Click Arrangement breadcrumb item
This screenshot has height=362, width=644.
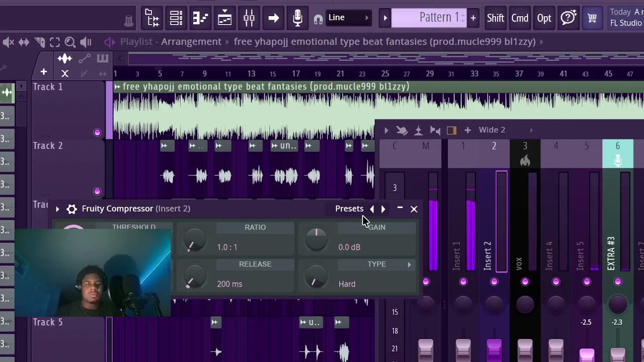click(191, 42)
